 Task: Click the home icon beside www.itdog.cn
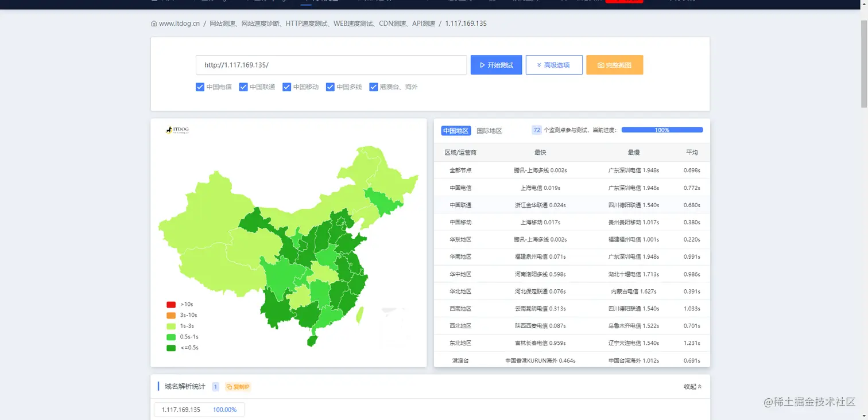click(154, 24)
